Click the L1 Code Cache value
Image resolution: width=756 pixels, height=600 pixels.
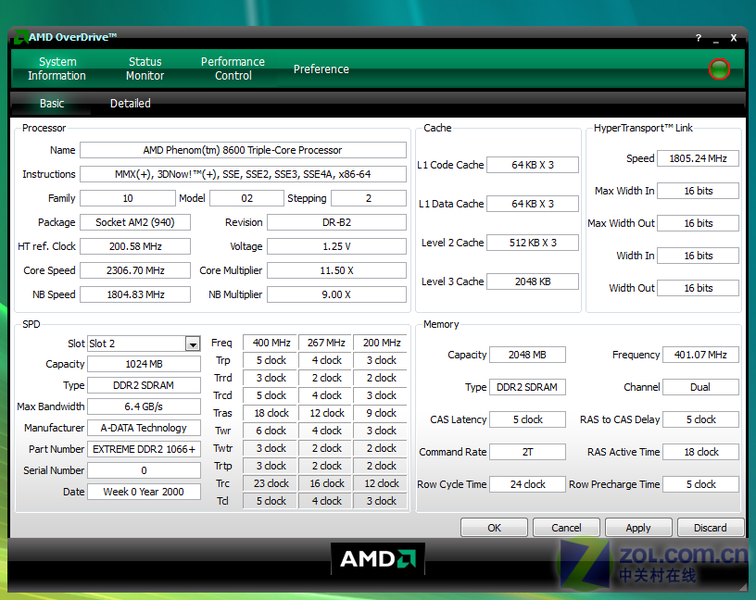pos(533,164)
